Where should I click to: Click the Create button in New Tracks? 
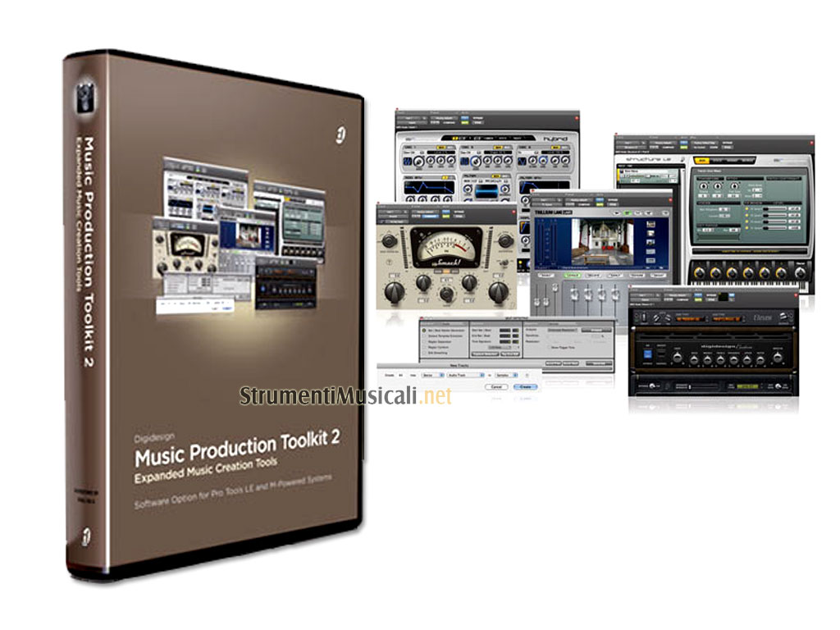(525, 386)
